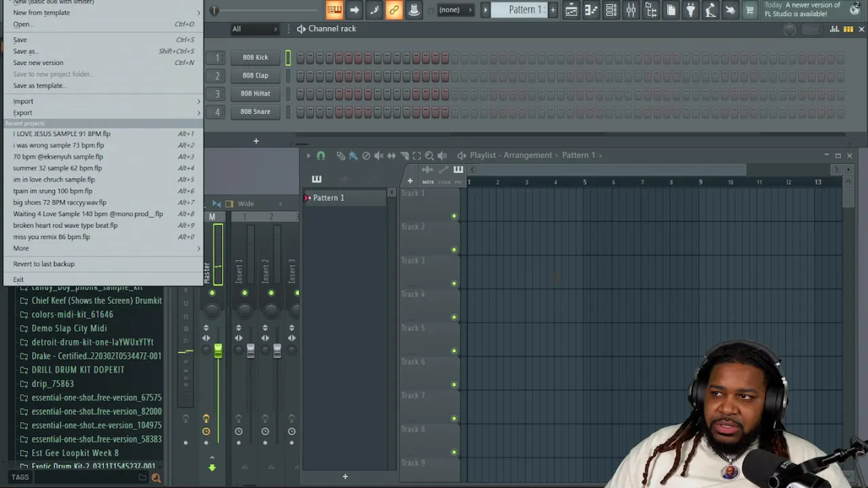Screen dimensions: 868x488
Task: Select the 808 Snare channel button
Action: pyautogui.click(x=255, y=112)
